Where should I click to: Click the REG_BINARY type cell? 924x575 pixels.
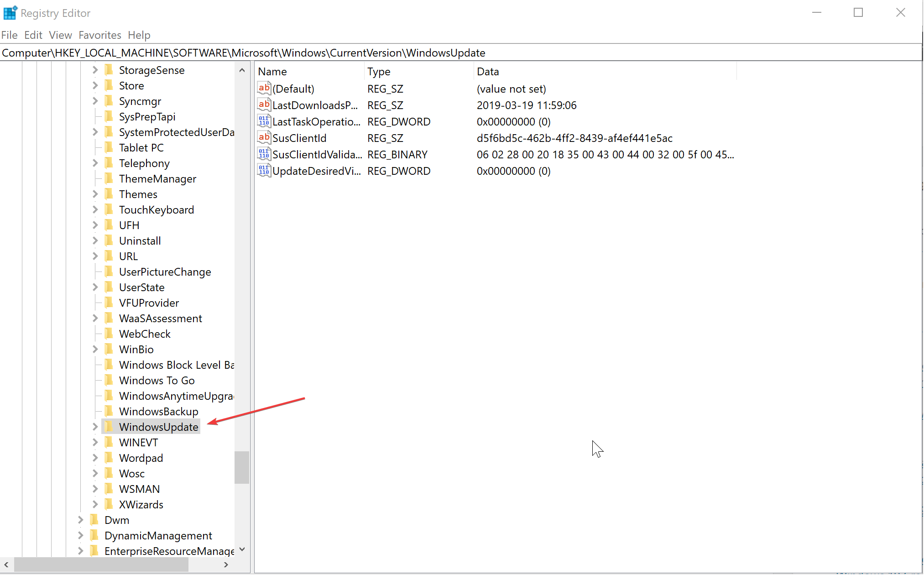pos(397,154)
